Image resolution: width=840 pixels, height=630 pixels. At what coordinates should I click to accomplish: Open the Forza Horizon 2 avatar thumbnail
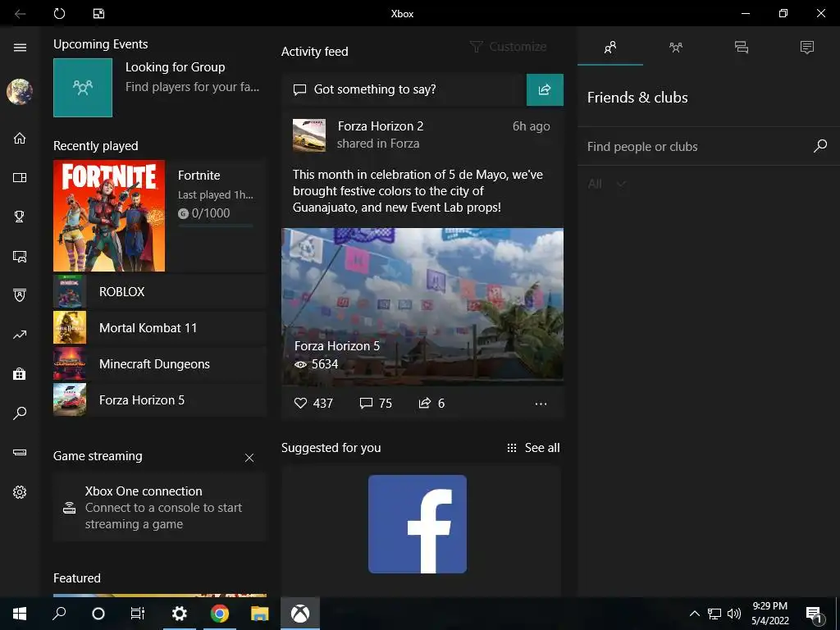[309, 135]
